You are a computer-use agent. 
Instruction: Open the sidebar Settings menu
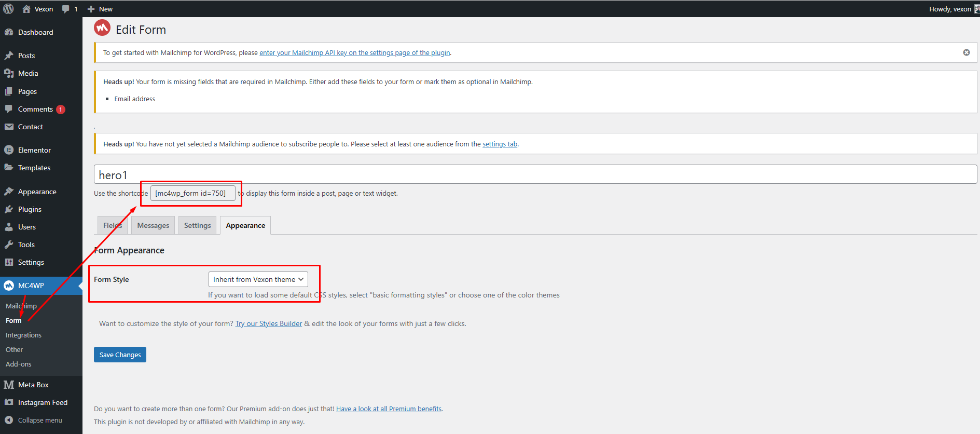pos(41,262)
